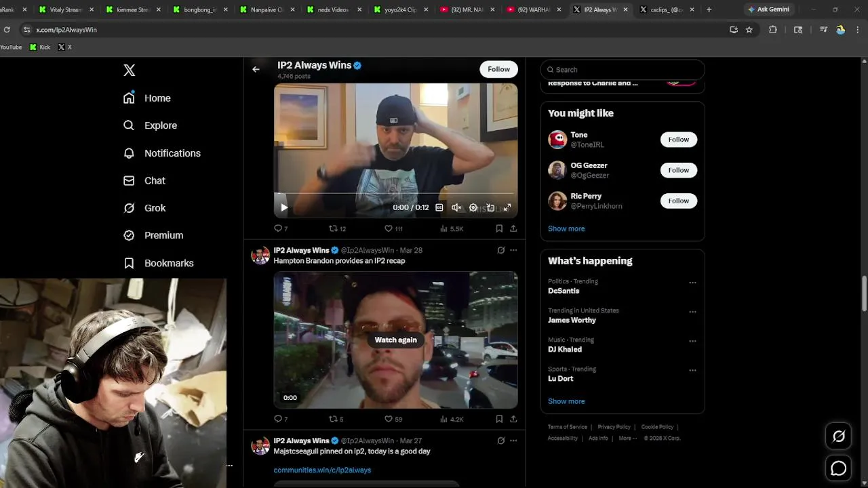The height and width of the screenshot is (488, 868).
Task: Follow Tone @ToneIRL
Action: coord(679,140)
